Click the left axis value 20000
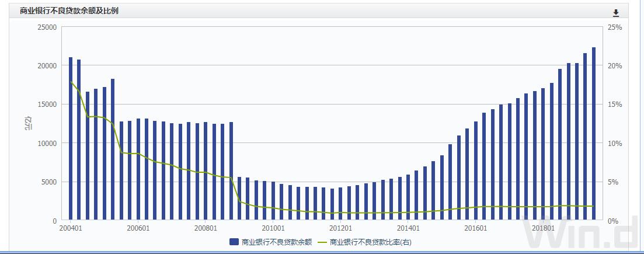The width and height of the screenshot is (644, 254). tap(48, 66)
